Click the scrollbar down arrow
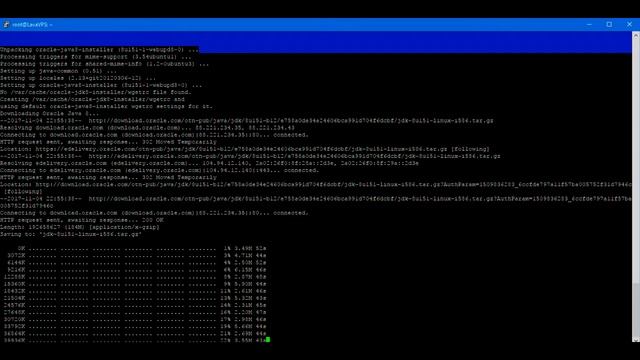Screen dimensions: 640x360 (x=636, y=339)
